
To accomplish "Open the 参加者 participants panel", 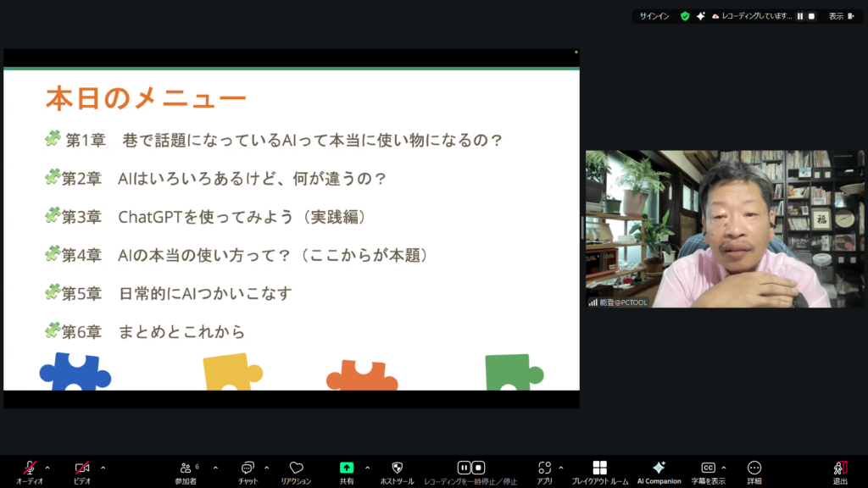I will point(186,469).
